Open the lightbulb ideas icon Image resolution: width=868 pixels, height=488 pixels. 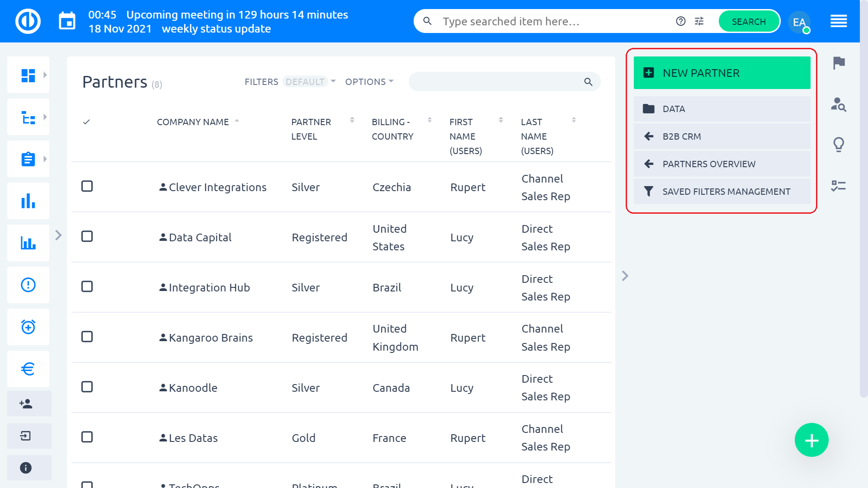[839, 145]
